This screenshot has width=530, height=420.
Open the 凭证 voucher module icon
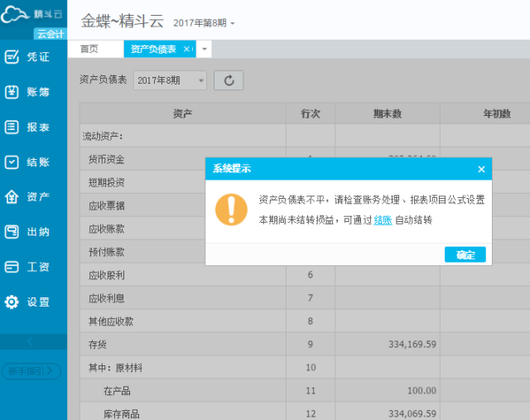click(x=12, y=57)
